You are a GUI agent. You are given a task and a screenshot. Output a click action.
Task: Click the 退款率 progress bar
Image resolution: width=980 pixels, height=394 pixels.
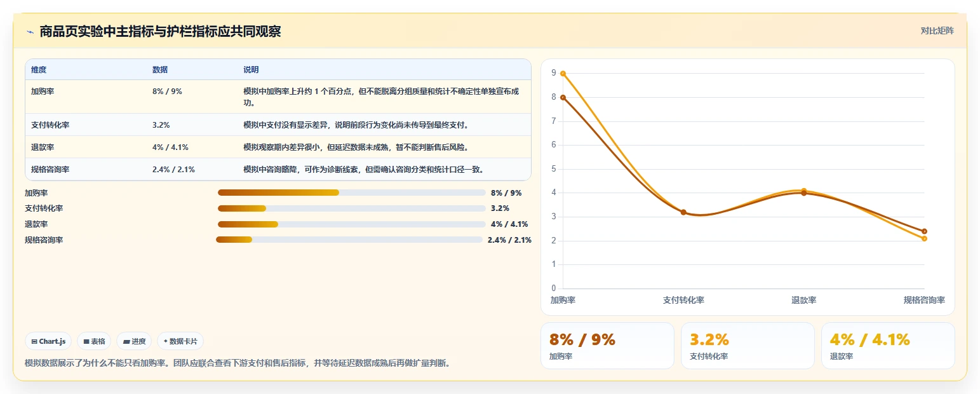[352, 224]
